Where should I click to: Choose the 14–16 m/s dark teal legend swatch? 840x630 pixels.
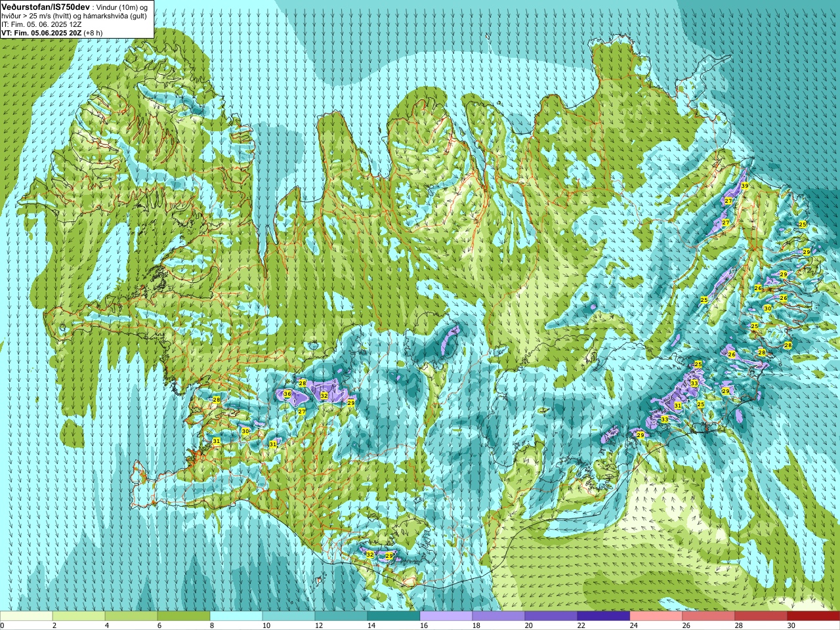[394, 616]
